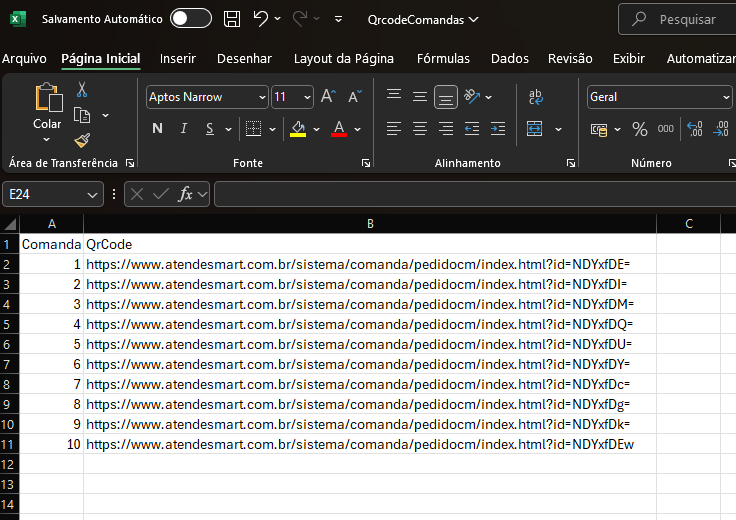The width and height of the screenshot is (736, 520).
Task: Click the Insert Function fx icon
Action: (x=185, y=194)
